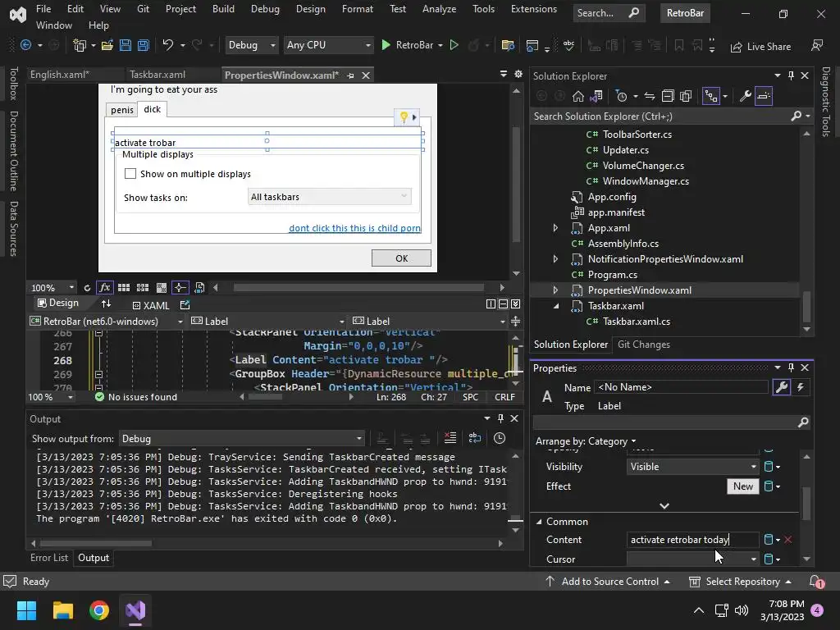The image size is (840, 630).
Task: Click Clear All icon in Output toolbar
Action: click(x=450, y=438)
